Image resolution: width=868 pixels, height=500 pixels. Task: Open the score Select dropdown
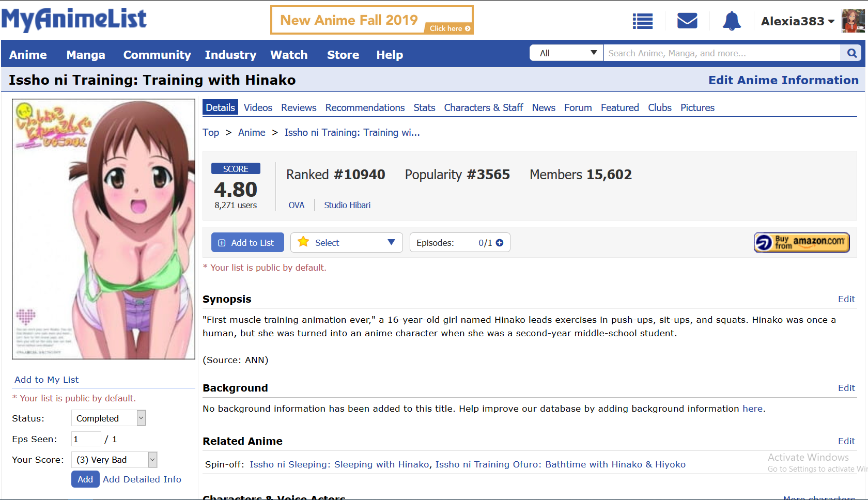346,243
